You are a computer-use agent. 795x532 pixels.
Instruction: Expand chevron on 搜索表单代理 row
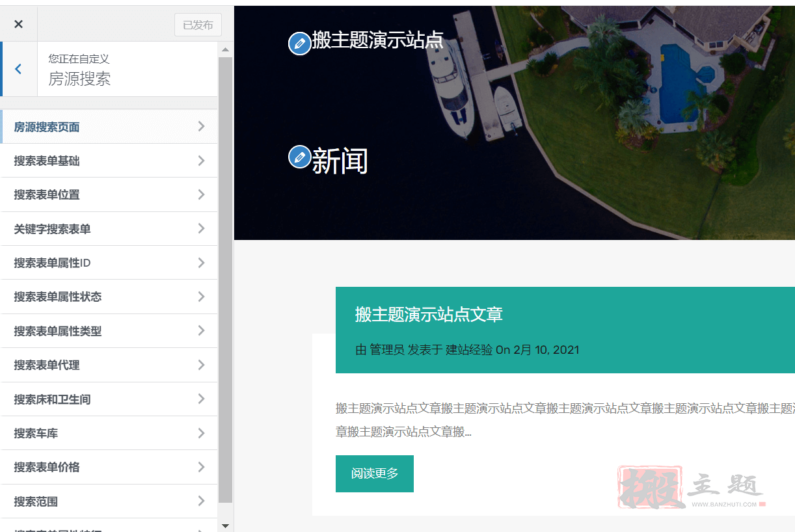point(201,365)
